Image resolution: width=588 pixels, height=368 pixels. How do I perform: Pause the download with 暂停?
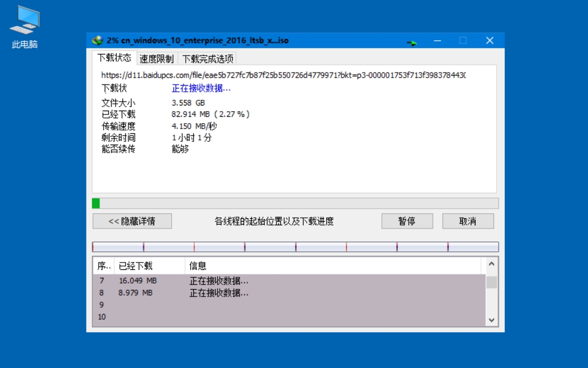pyautogui.click(x=407, y=221)
